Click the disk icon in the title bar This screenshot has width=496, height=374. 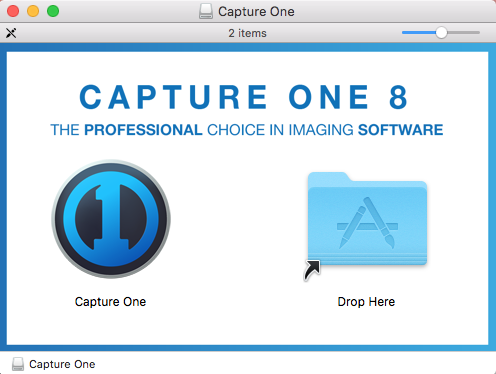click(x=206, y=11)
